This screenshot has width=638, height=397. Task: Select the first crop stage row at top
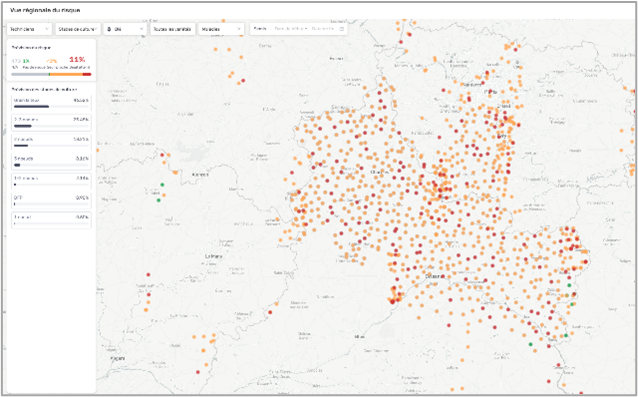(x=51, y=103)
